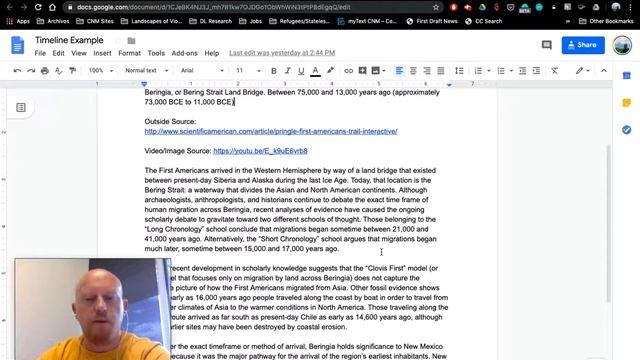
Task: Click the Decrease indent icon
Action: point(522,71)
